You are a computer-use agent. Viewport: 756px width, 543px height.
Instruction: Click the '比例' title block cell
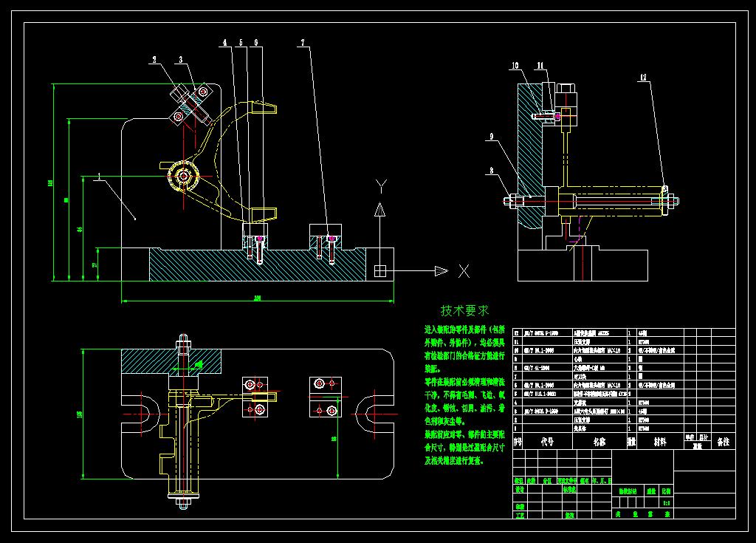tap(666, 491)
